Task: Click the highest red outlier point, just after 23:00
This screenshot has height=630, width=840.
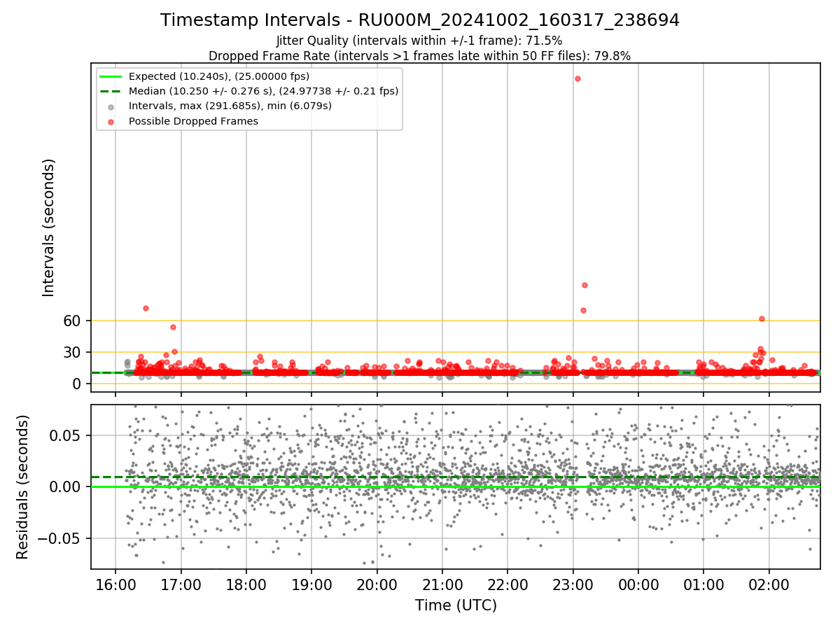Action: [577, 78]
